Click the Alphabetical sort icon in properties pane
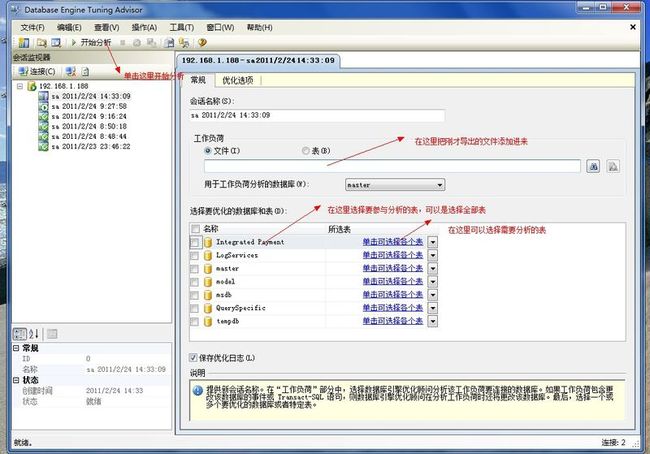The height and width of the screenshot is (454, 650). coord(34,334)
